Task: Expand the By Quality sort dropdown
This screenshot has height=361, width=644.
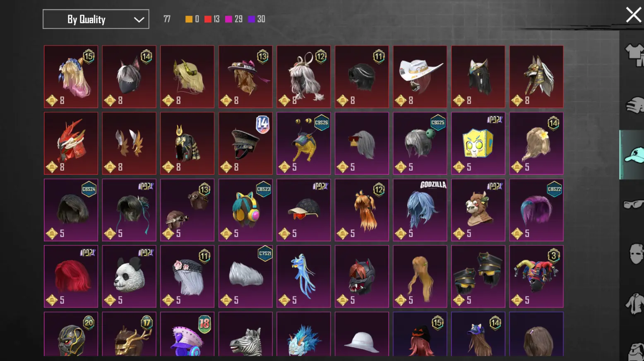Action: coord(96,19)
